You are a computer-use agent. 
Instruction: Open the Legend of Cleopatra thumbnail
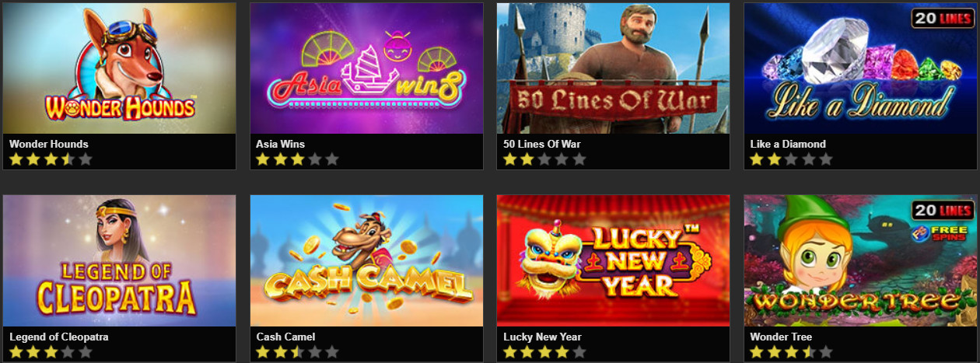pyautogui.click(x=119, y=260)
